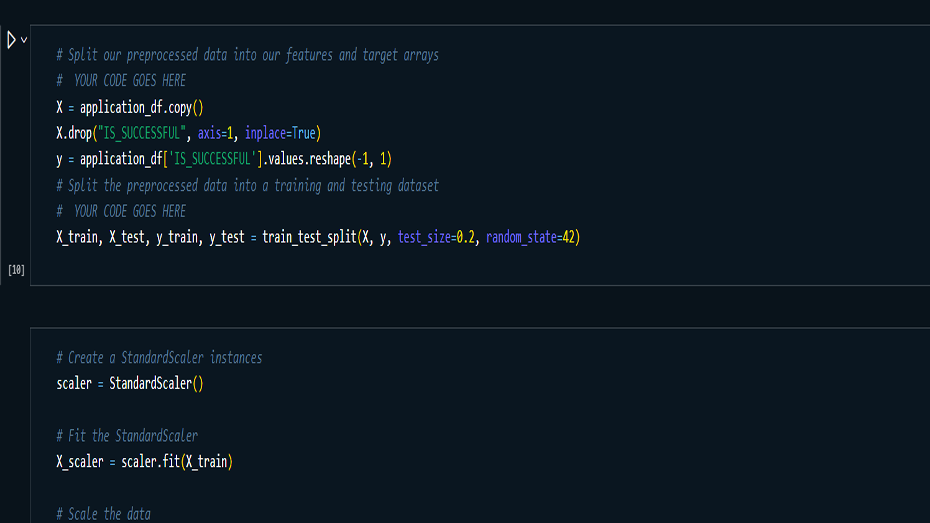Click the X_scaler variable name
This screenshot has height=523, width=930.
(80, 461)
